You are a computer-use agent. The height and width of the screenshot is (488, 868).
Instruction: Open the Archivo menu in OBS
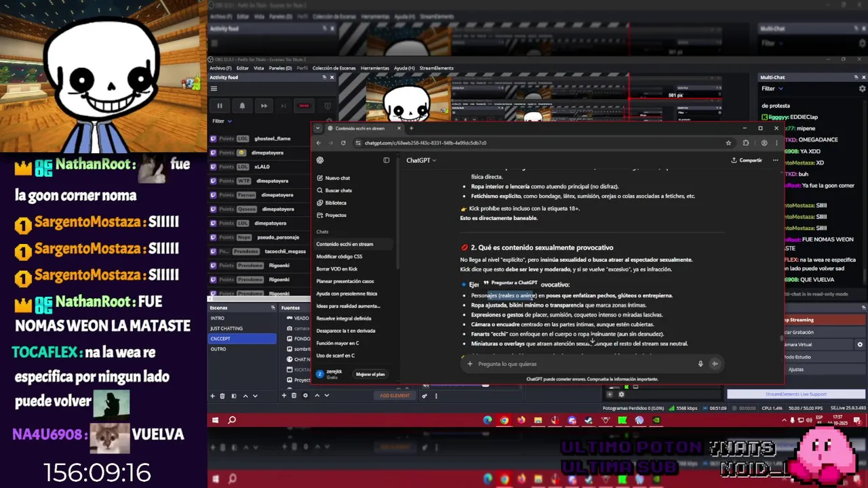tap(220, 68)
